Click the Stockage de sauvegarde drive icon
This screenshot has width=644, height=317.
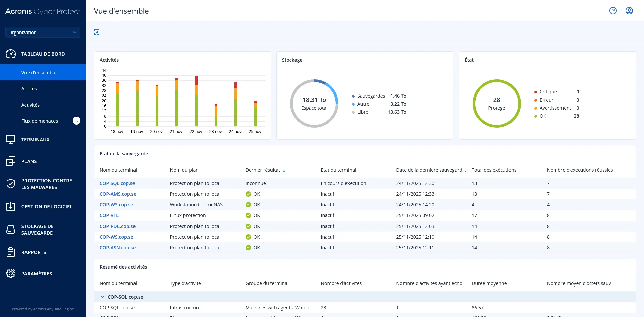pos(11,230)
